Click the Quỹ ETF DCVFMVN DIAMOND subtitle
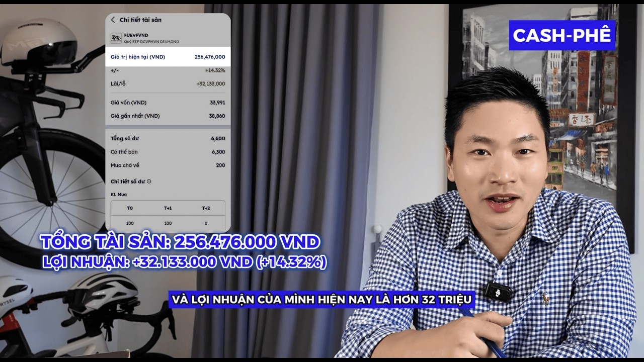644x362 pixels. pos(151,42)
